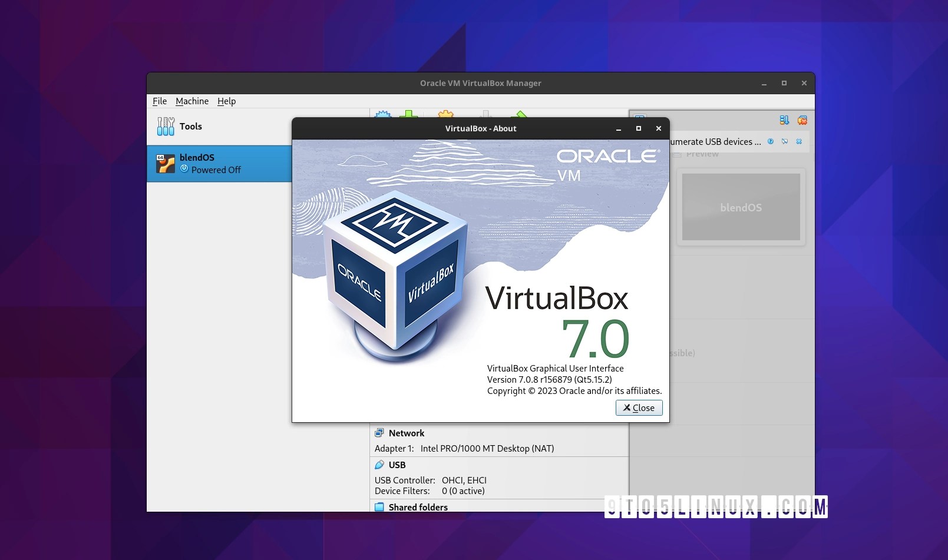Viewport: 948px width, 560px height.
Task: Click the Tools sidebar icon
Action: pos(165,126)
